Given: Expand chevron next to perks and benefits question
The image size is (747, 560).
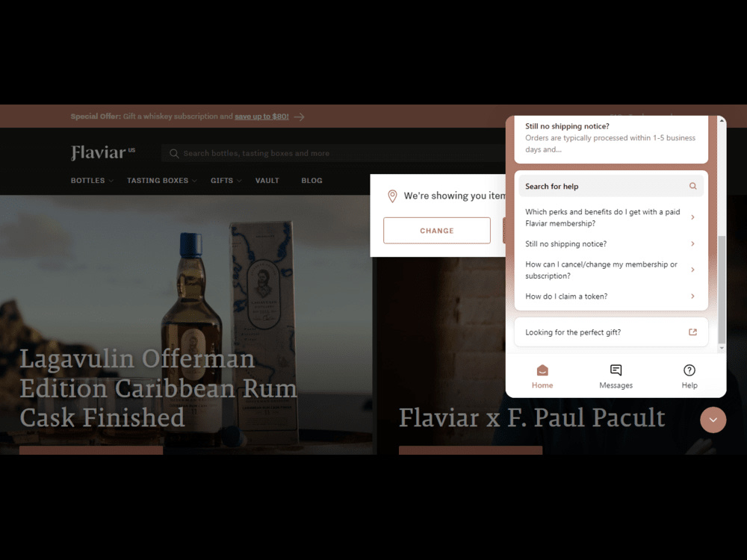Looking at the screenshot, I should tap(692, 217).
